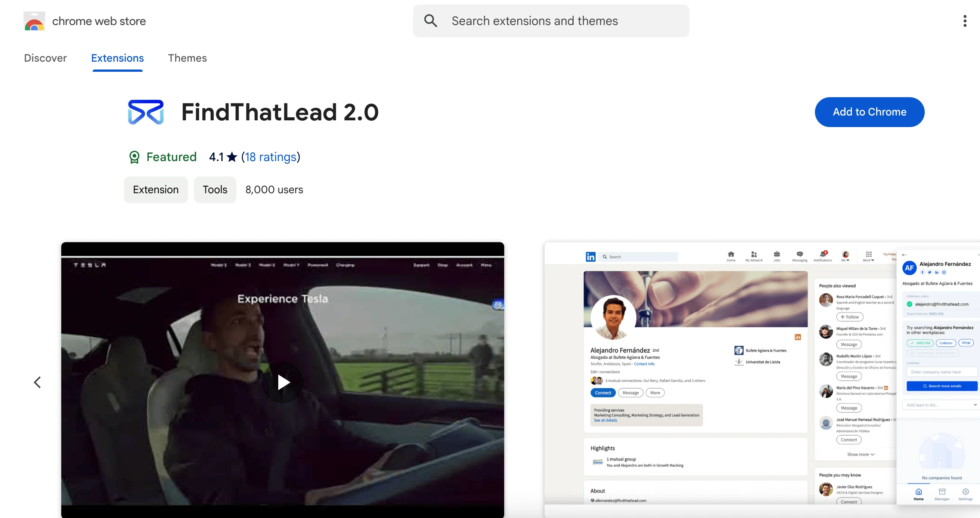Click the Chrome Web Store logo
Screen dimensions: 980x518
coord(34,21)
